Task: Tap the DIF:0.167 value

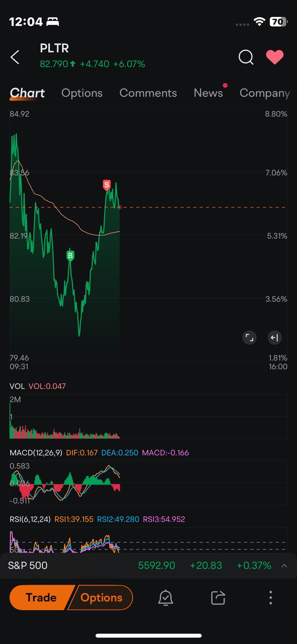Action: click(82, 453)
